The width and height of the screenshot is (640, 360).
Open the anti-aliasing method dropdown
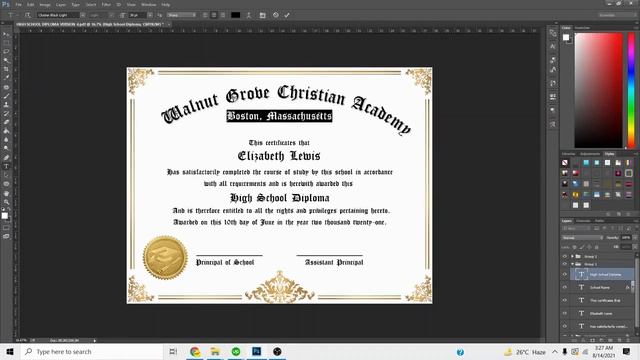[181, 15]
